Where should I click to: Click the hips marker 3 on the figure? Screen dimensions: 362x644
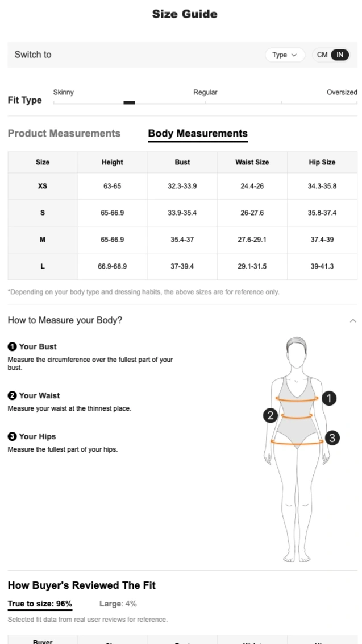pos(332,437)
